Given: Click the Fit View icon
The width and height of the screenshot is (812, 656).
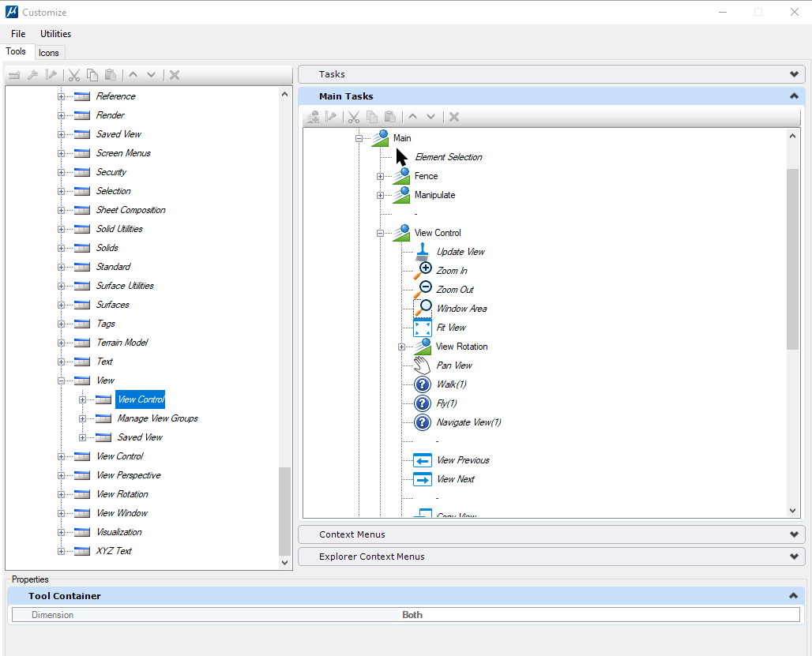Looking at the screenshot, I should pyautogui.click(x=423, y=328).
